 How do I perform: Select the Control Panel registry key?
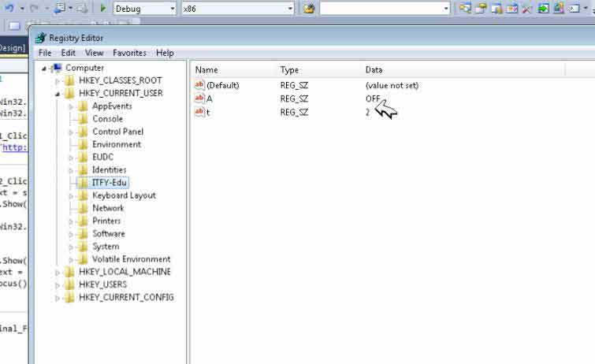click(x=117, y=132)
